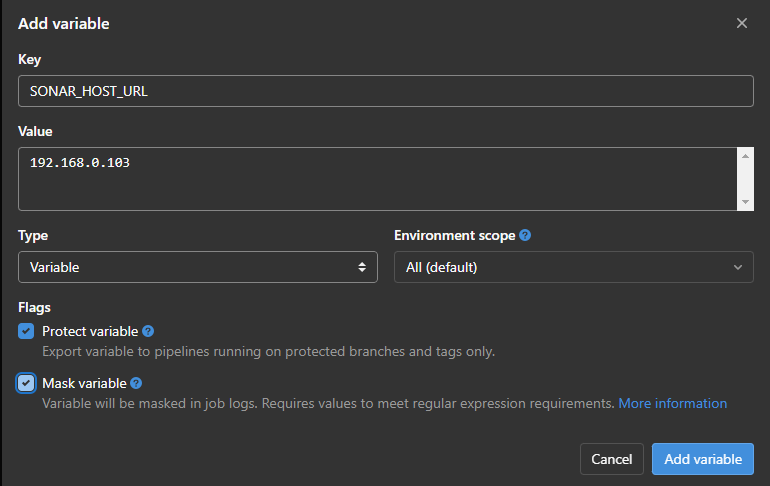This screenshot has width=770, height=486.
Task: Click the "Protect variable" label text
Action: pos(90,331)
